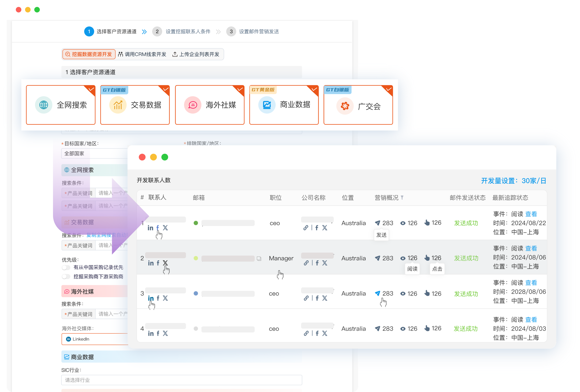Click 查看 link in row 1

click(x=531, y=214)
